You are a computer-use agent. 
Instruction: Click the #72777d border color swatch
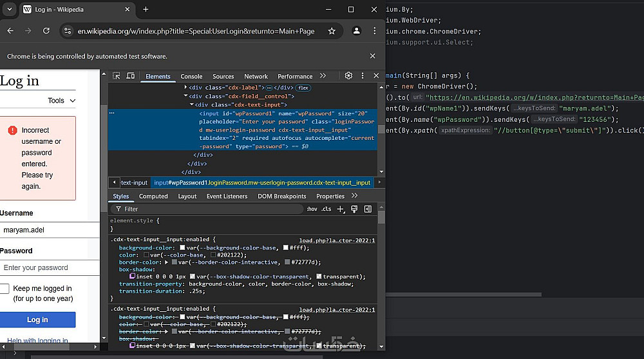coord(287,262)
